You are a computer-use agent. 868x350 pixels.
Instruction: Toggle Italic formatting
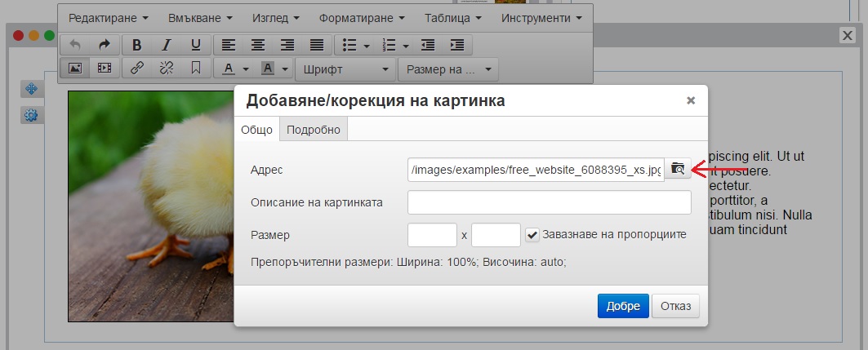(x=167, y=46)
